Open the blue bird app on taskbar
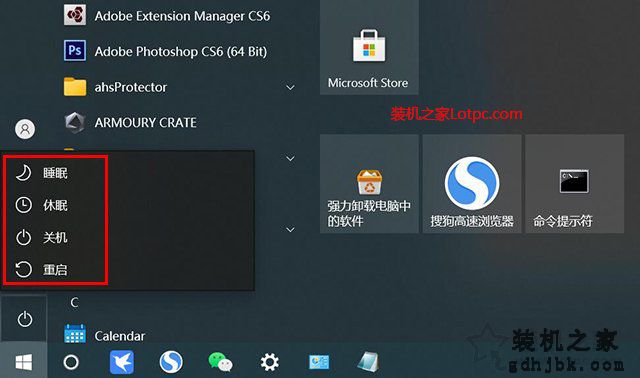 (x=122, y=362)
